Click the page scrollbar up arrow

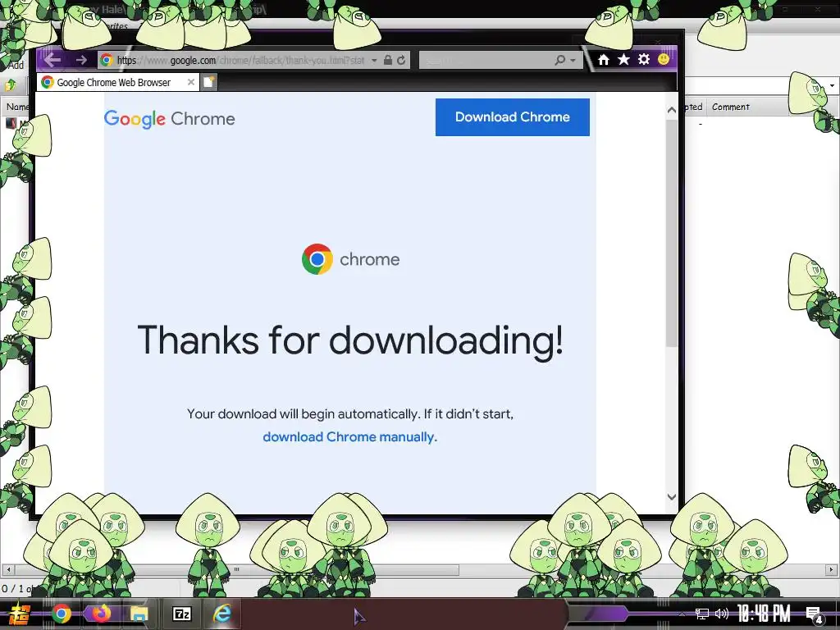[672, 110]
